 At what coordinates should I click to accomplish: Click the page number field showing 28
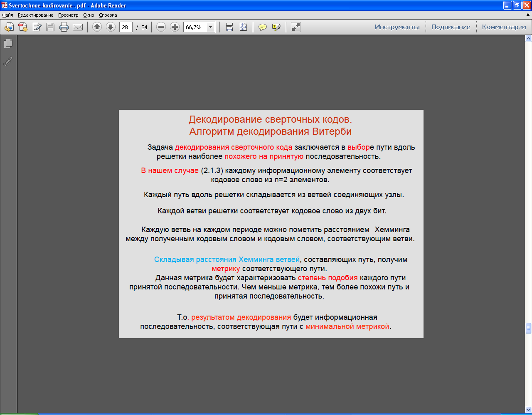126,27
